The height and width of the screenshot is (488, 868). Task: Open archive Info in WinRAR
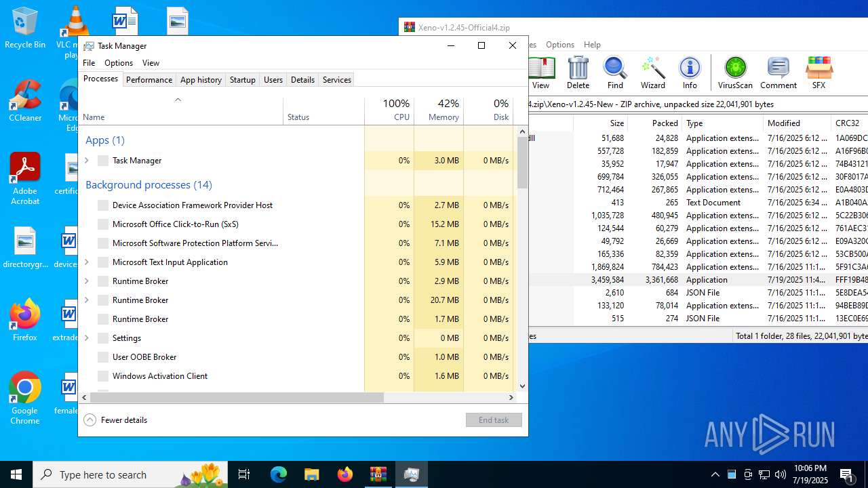690,73
